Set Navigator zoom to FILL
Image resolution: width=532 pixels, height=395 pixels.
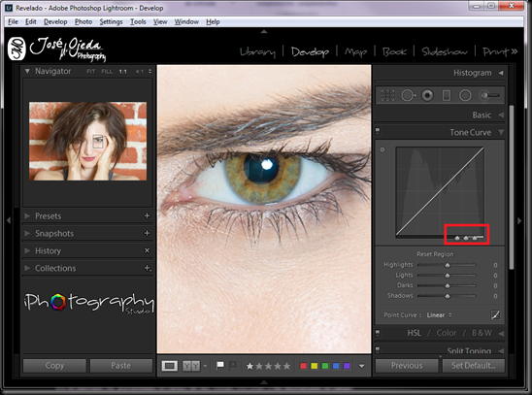click(x=107, y=72)
